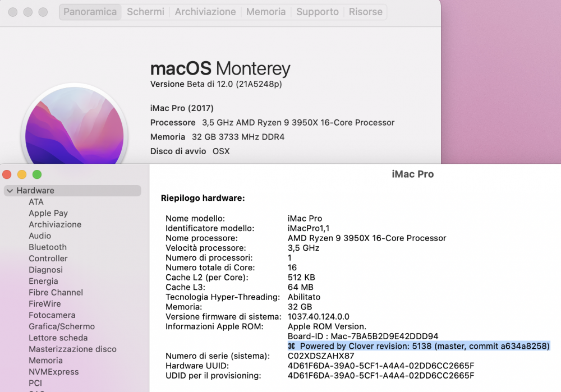Open the Archiviazione tab
This screenshot has width=561, height=392.
(205, 12)
